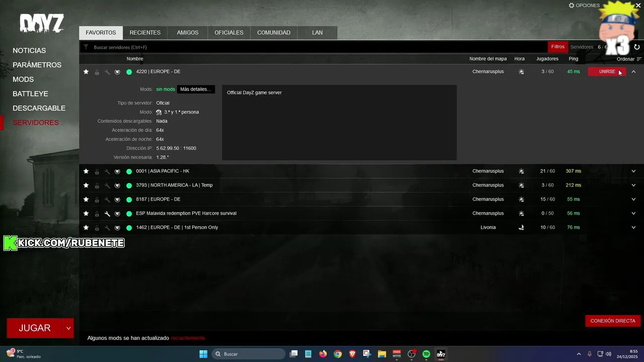
Task: Click the DayZ logo
Action: pos(42,24)
